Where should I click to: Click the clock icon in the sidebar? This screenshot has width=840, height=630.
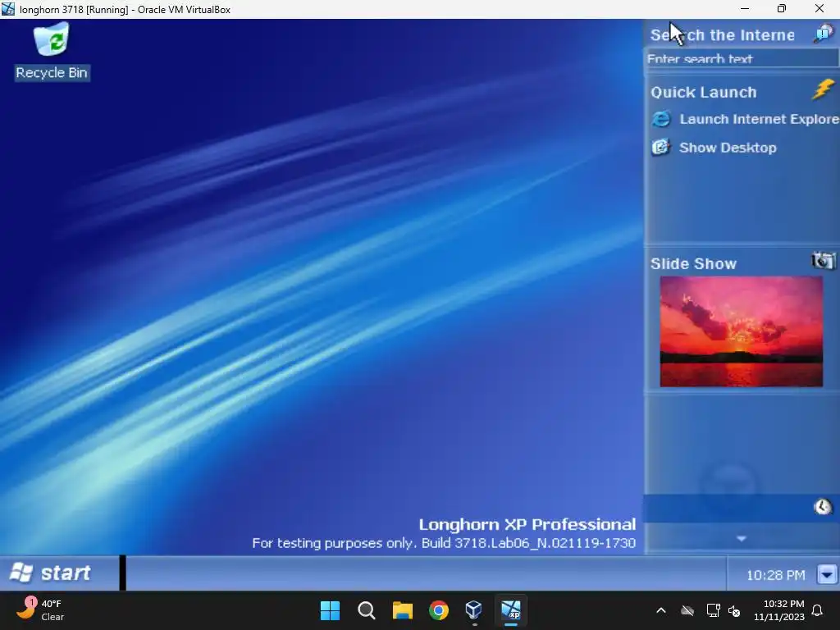823,506
